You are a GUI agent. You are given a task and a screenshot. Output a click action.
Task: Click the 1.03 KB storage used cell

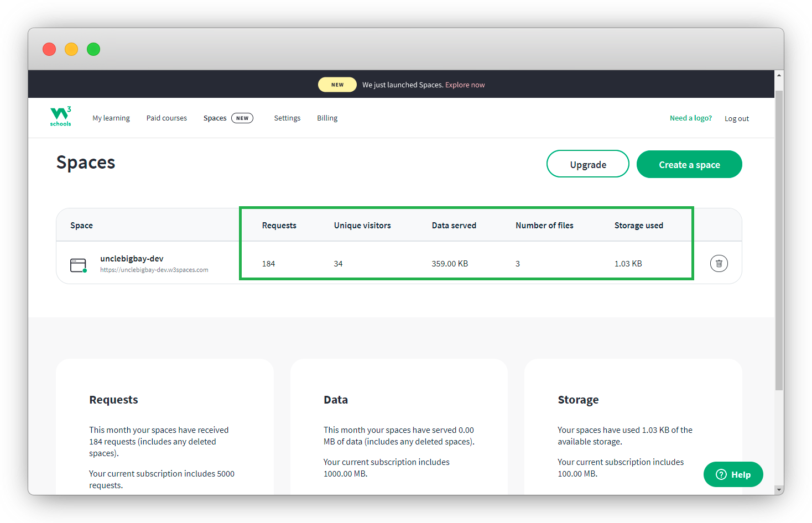coord(628,264)
